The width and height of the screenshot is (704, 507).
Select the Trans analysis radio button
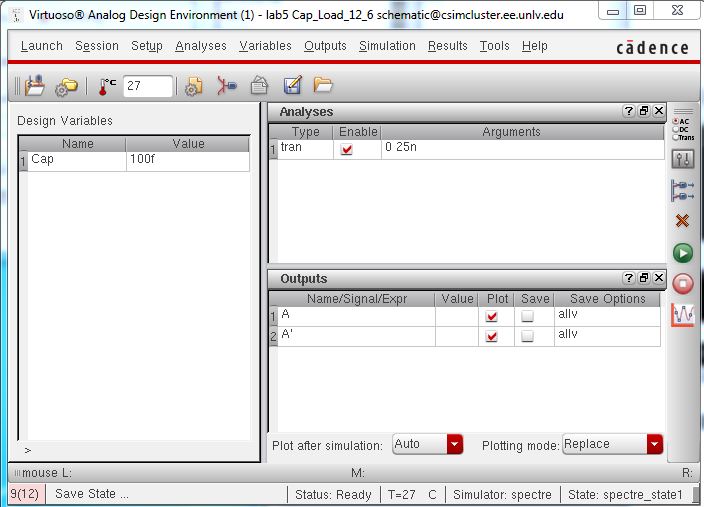tap(675, 137)
